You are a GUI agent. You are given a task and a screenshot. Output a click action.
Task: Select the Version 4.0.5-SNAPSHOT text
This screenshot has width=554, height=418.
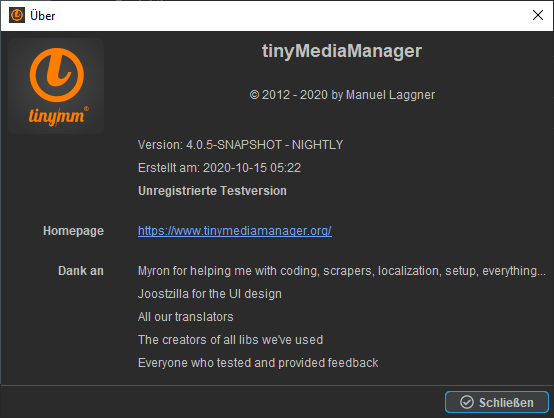tap(240, 145)
